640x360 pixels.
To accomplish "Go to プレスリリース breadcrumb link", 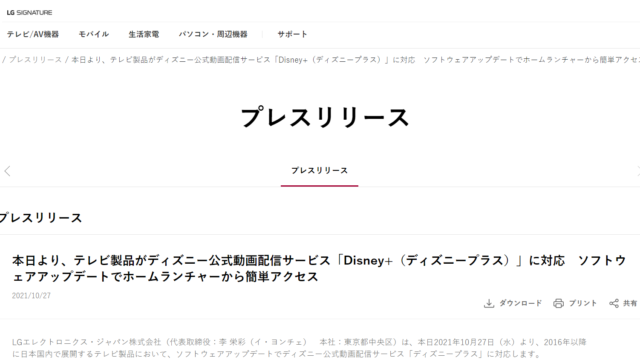I will 35,60.
